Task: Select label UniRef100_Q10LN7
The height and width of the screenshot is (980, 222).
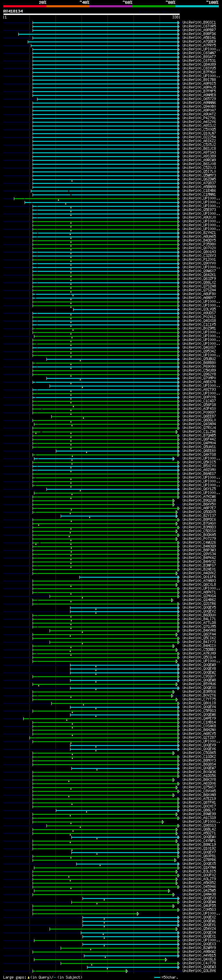Action: coord(199,133)
